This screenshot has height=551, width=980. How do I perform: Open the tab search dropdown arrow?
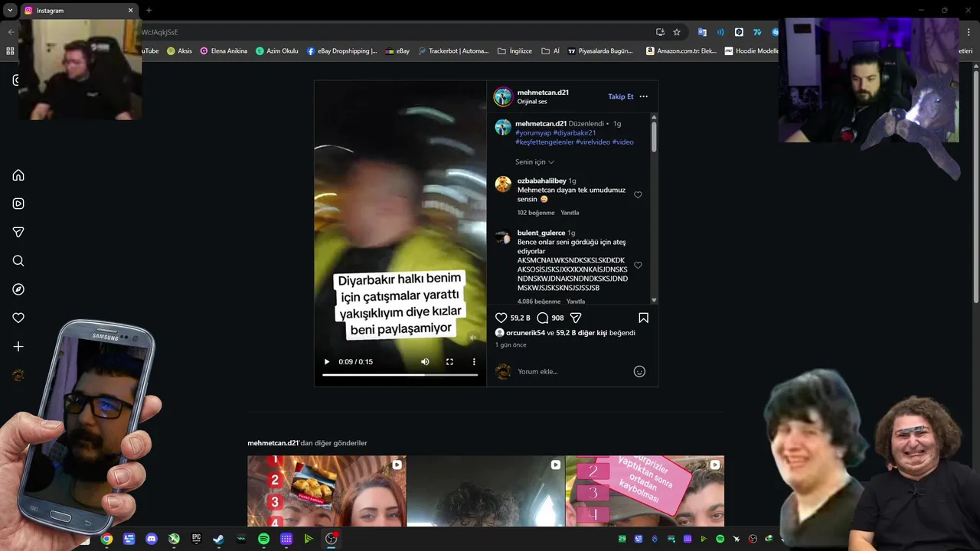click(10, 11)
